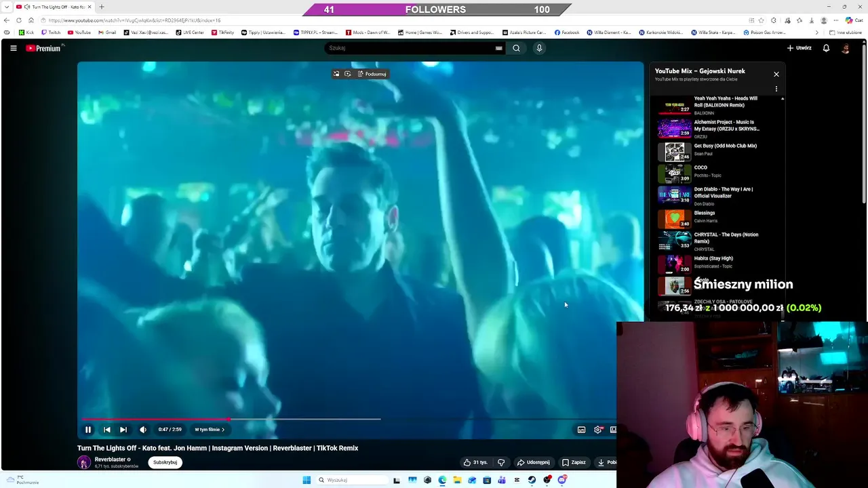
Task: Open the playlist three-dot options menu
Action: pos(776,89)
